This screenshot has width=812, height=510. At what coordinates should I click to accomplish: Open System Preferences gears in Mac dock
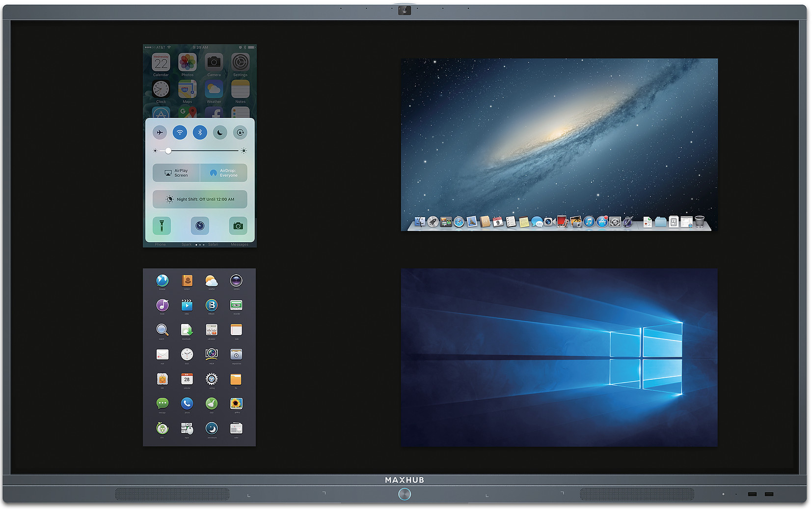point(615,222)
